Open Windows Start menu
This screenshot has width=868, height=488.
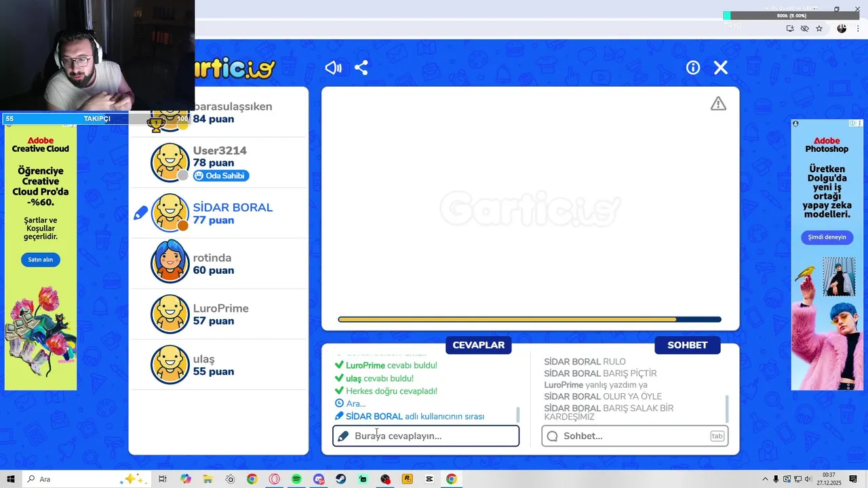click(x=11, y=479)
